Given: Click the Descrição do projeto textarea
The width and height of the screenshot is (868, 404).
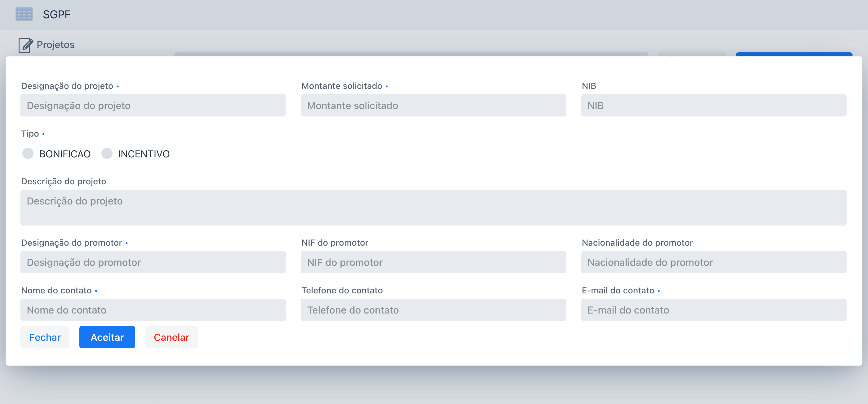Looking at the screenshot, I should click(433, 207).
